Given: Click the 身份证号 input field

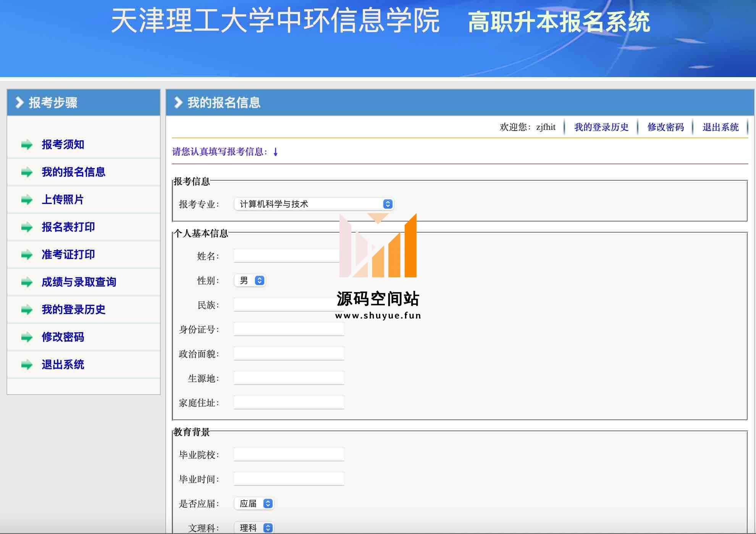Looking at the screenshot, I should tap(289, 329).
